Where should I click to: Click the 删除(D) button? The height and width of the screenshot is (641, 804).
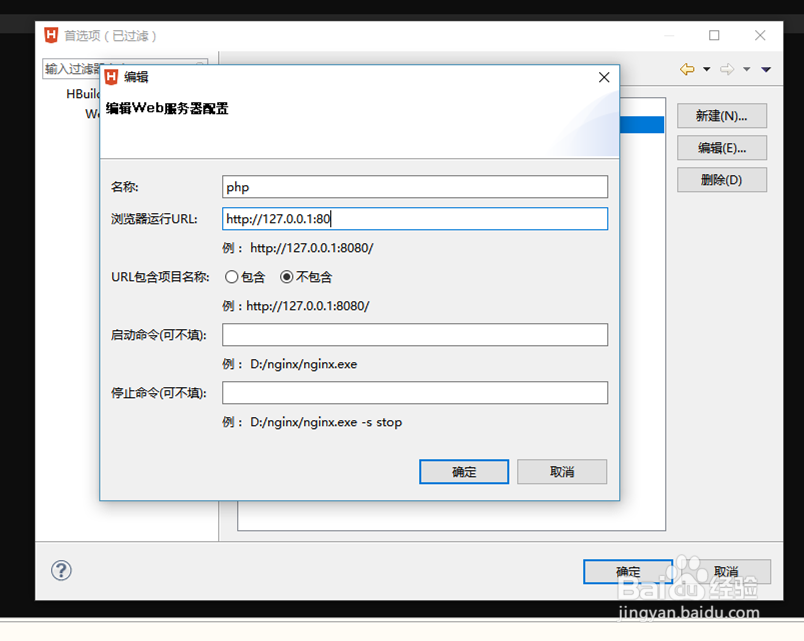click(722, 180)
